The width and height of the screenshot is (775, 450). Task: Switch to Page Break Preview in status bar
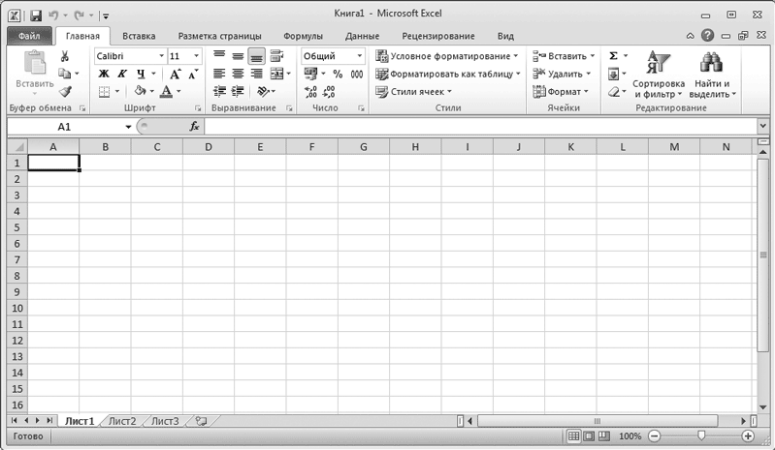(x=604, y=436)
